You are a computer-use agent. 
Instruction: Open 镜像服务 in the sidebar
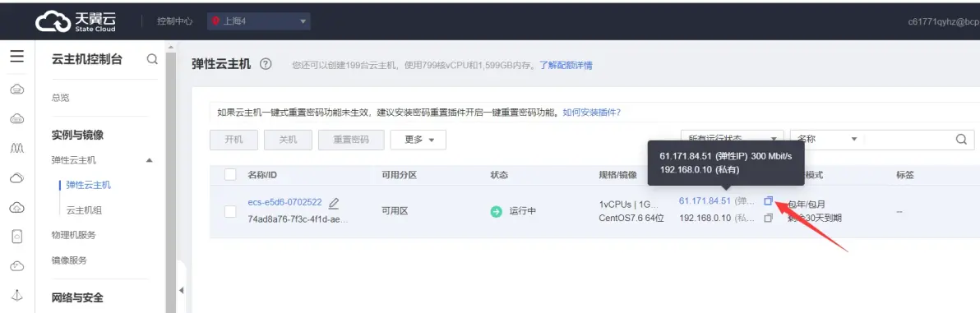point(69,260)
